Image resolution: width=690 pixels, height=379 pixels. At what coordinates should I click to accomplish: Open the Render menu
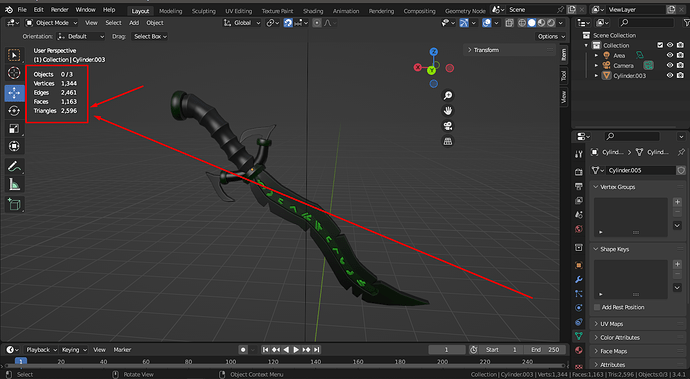pyautogui.click(x=59, y=9)
